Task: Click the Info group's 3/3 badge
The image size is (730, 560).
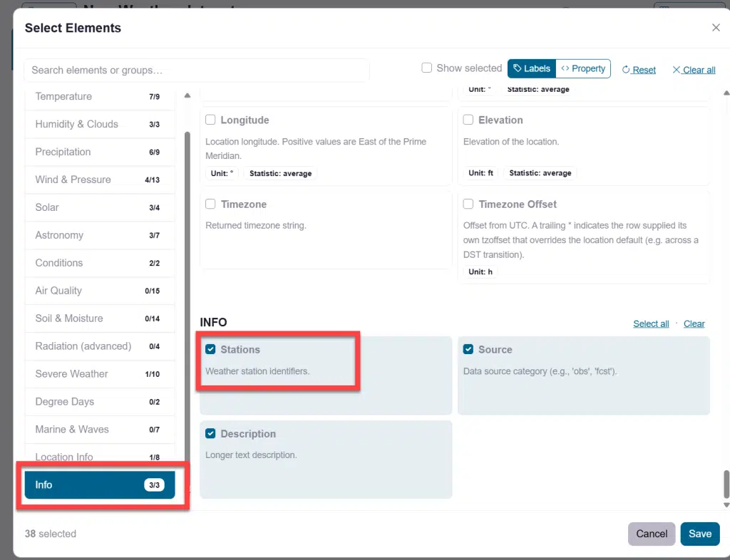Action: 154,484
